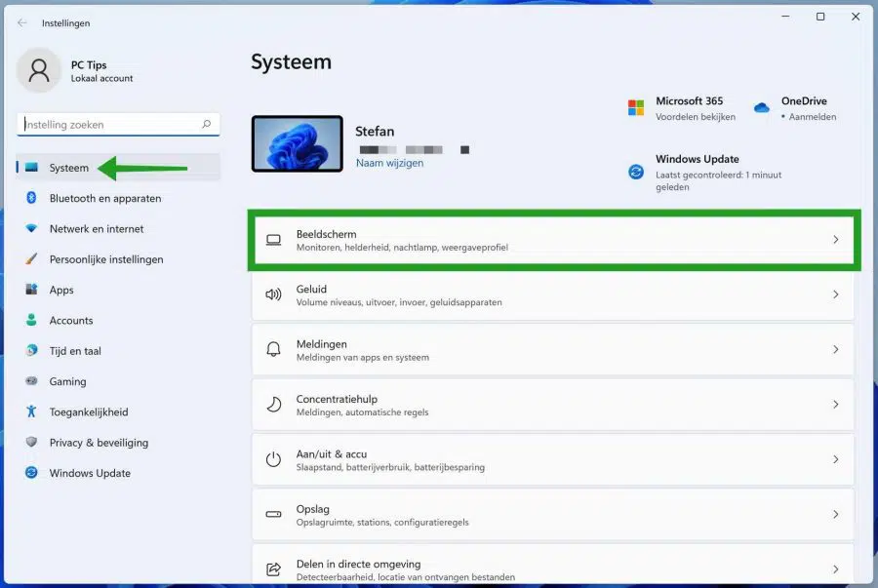
Task: Click the Windows Update sidebar icon
Action: point(31,473)
